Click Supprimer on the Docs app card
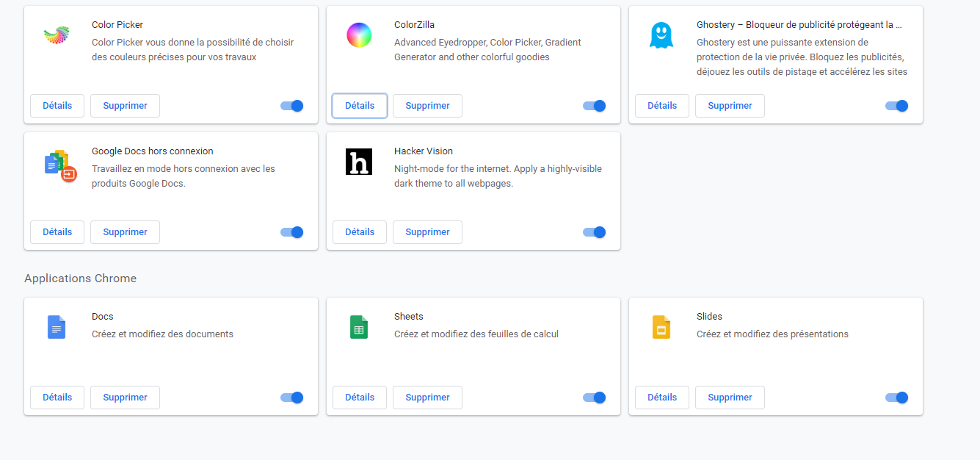The height and width of the screenshot is (460, 980). 125,398
